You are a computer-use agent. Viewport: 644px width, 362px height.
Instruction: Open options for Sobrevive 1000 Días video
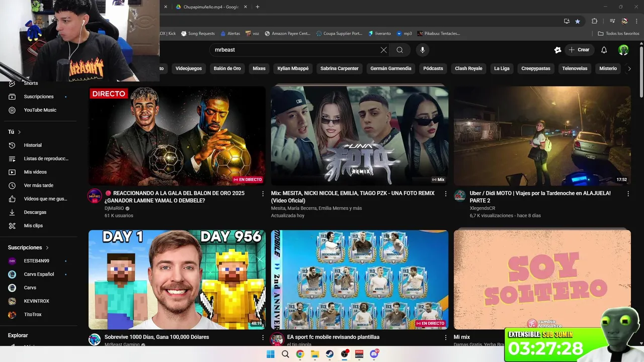click(x=263, y=337)
